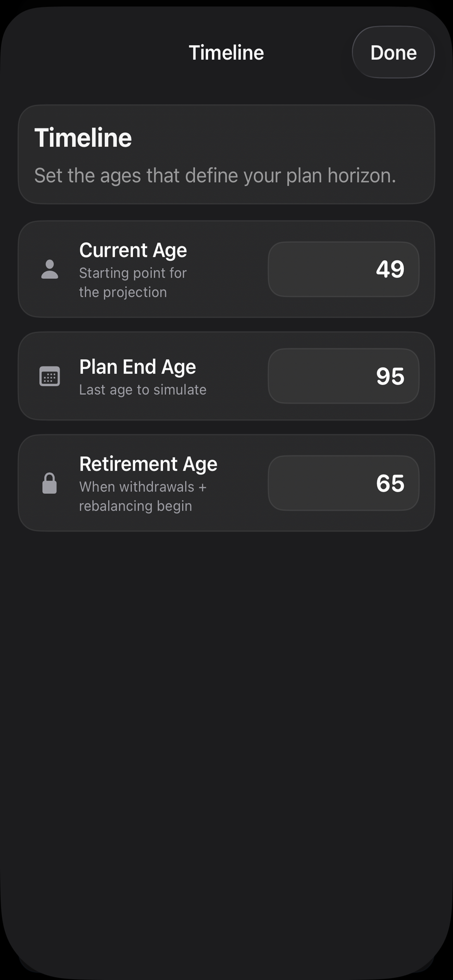Focus the number 65 in Retirement Age
The image size is (453, 980).
point(390,483)
